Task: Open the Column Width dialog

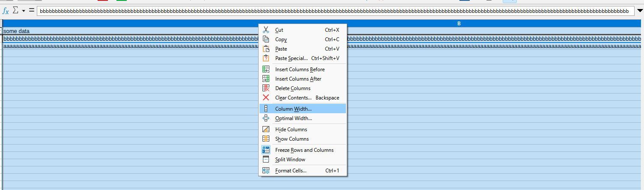Action: pyautogui.click(x=293, y=109)
